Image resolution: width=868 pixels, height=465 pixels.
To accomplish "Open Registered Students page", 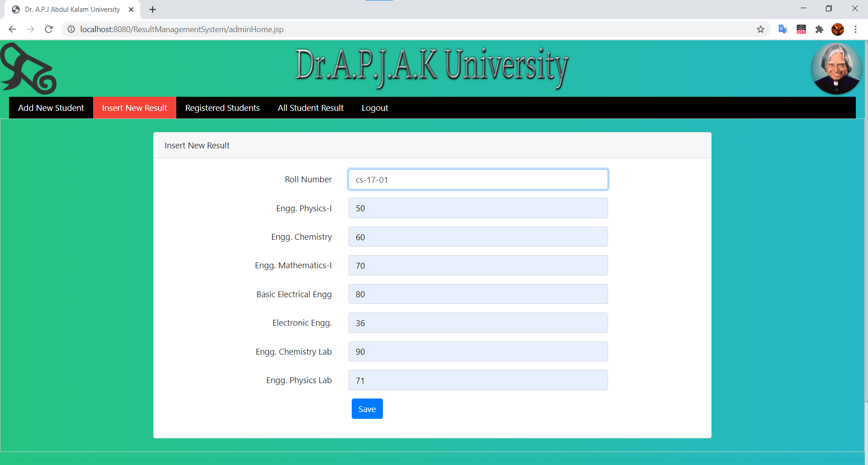I will 222,108.
